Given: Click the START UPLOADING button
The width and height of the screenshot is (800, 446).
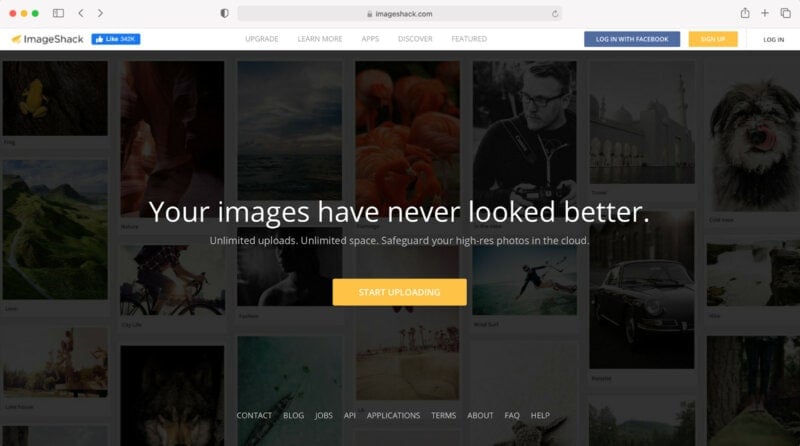Looking at the screenshot, I should pos(399,292).
